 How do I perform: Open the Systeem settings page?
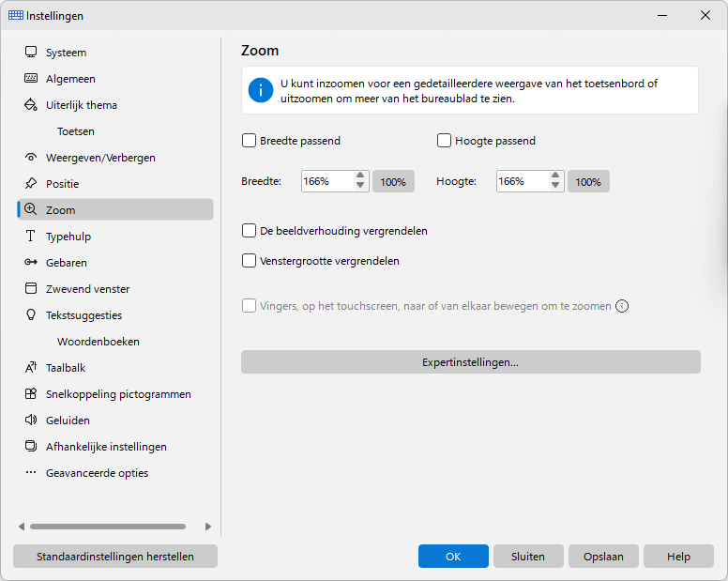point(115,52)
